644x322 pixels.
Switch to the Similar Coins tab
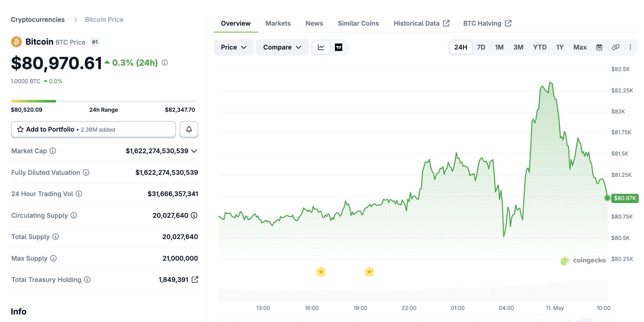[358, 23]
